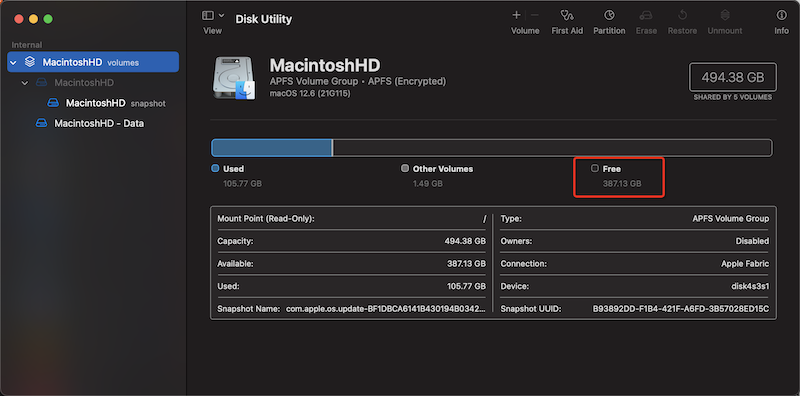Click the SHARED BY 5 VOLUMES label
This screenshot has width=800, height=396.
click(x=733, y=97)
